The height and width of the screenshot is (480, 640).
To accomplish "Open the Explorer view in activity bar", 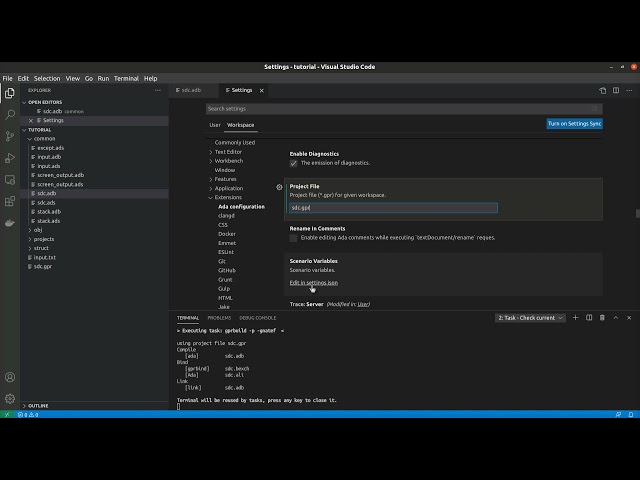I will point(10,93).
